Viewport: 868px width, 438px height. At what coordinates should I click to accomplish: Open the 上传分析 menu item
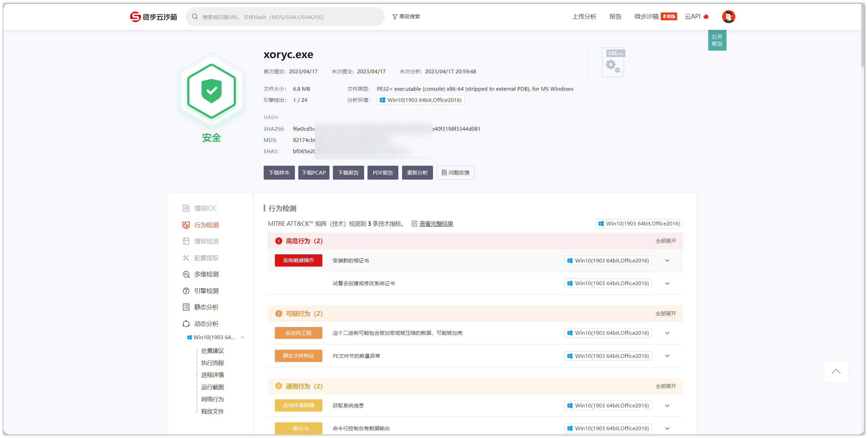584,17
